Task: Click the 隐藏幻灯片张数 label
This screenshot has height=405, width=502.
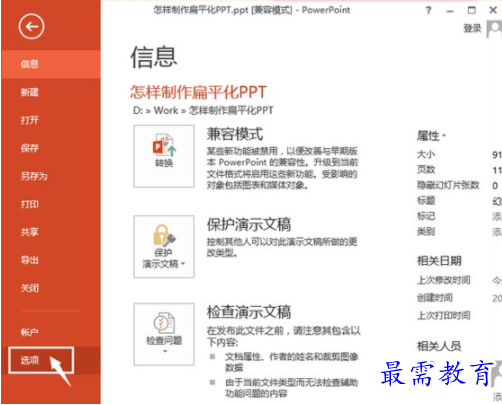Action: pyautogui.click(x=448, y=185)
